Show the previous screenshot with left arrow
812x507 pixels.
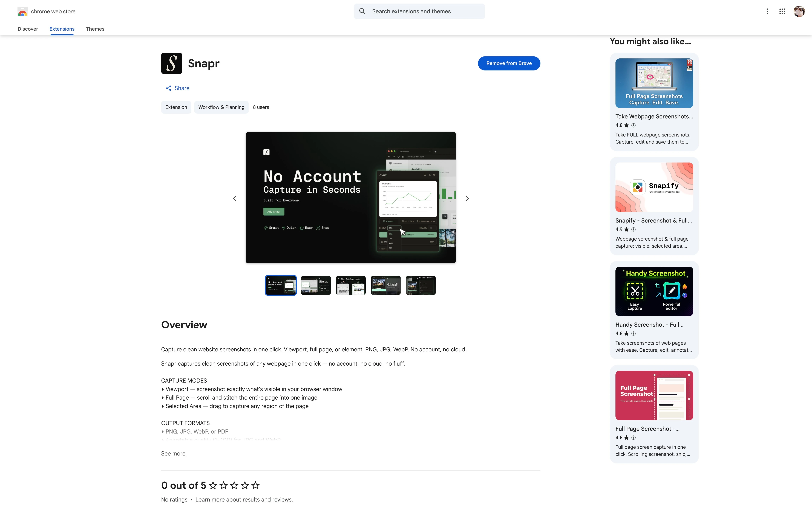[x=234, y=198]
